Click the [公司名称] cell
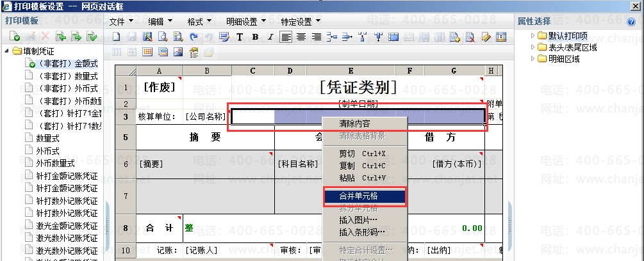This screenshot has width=644, height=261. pos(206,117)
